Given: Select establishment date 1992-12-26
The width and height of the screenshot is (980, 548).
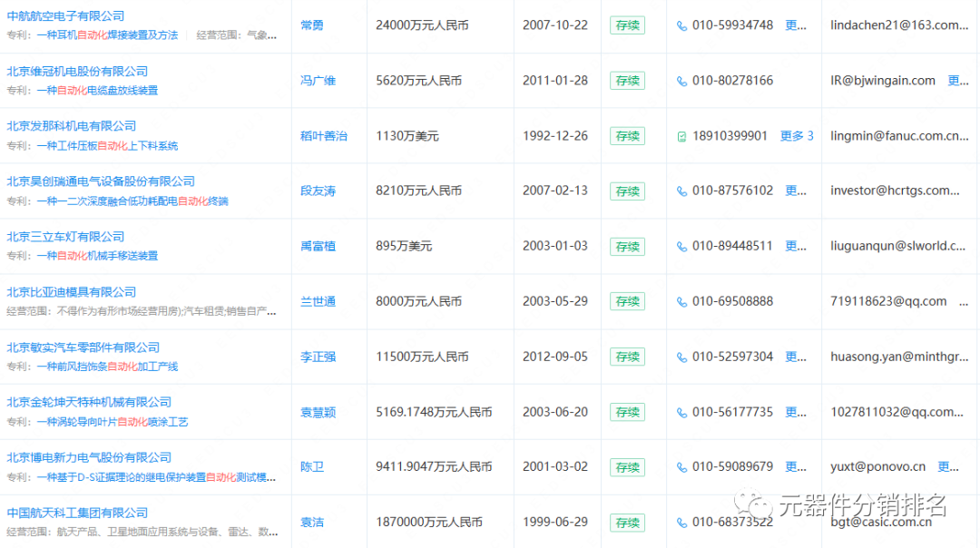Looking at the screenshot, I should point(555,135).
